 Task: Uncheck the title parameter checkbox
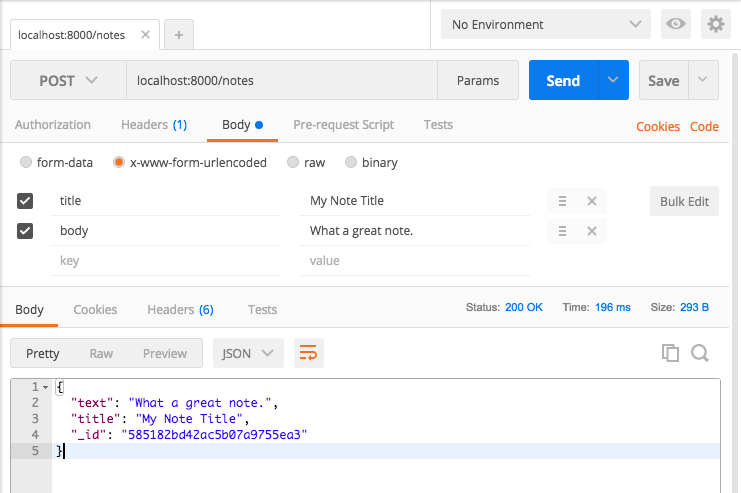pos(26,201)
